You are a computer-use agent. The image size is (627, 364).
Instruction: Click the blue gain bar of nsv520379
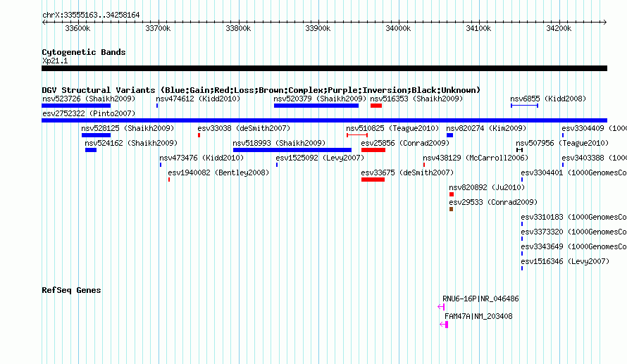[316, 106]
